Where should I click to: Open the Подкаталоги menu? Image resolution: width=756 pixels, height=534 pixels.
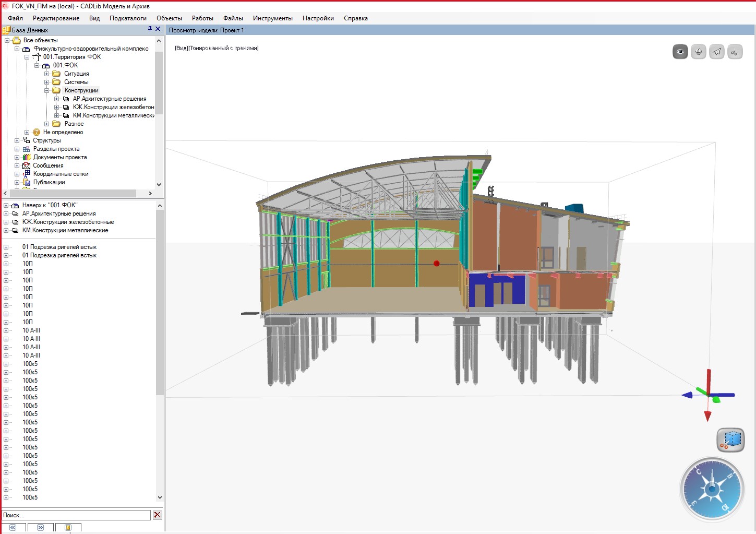pyautogui.click(x=128, y=18)
